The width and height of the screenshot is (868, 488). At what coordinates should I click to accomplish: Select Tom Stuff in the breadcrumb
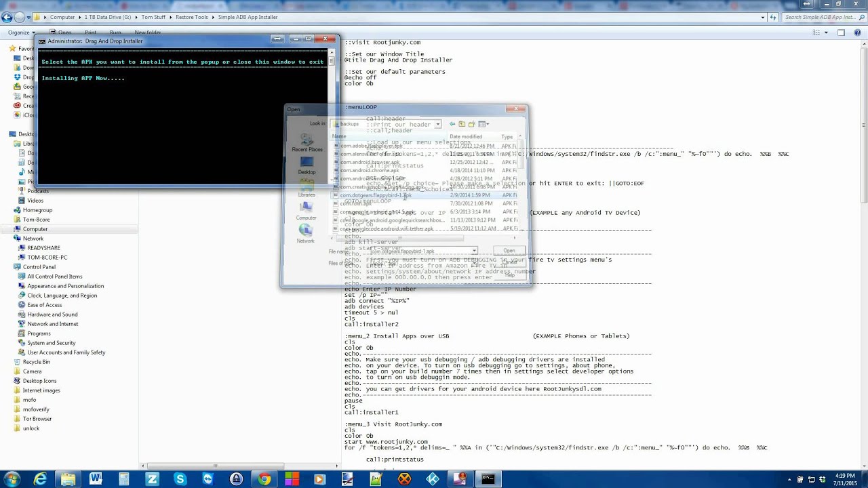coord(154,17)
